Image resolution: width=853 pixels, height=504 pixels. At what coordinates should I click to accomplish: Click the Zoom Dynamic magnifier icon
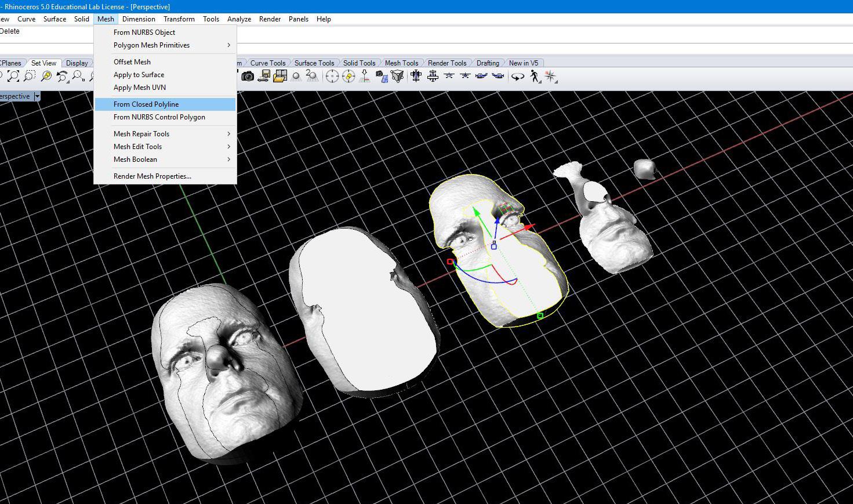tap(78, 76)
